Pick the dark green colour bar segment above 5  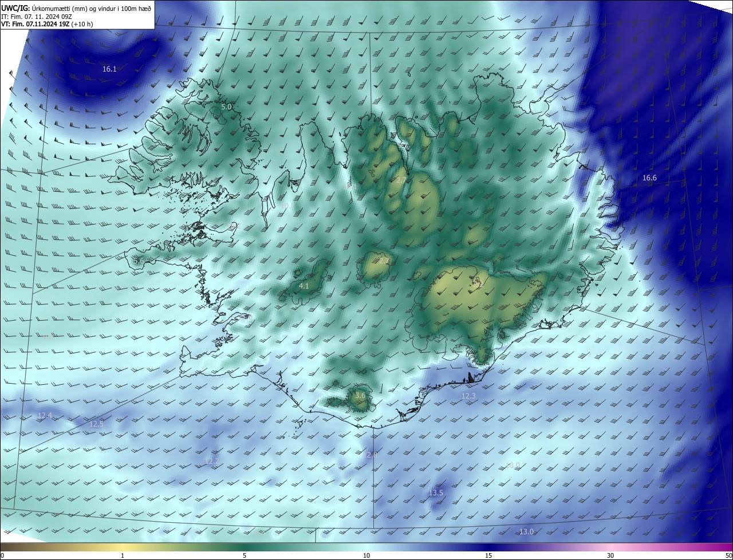point(245,547)
